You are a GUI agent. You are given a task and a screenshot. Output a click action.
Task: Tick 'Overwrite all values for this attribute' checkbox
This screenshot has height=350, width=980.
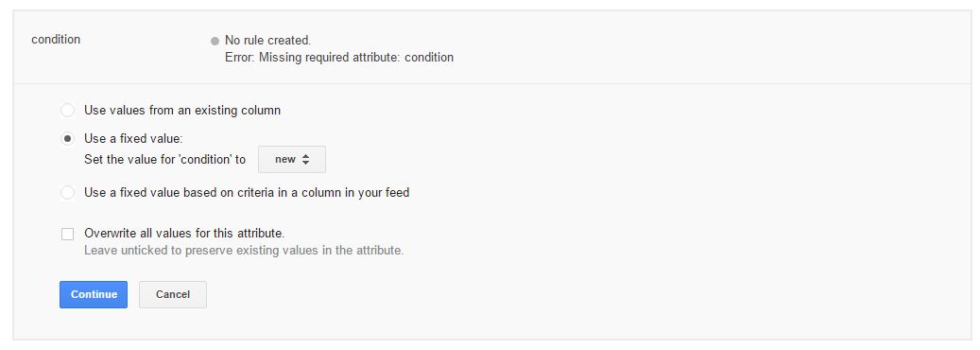tap(67, 235)
